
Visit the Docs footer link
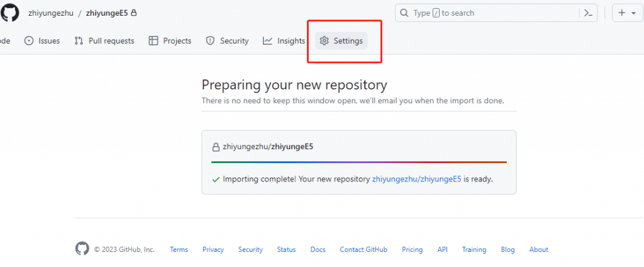click(318, 249)
